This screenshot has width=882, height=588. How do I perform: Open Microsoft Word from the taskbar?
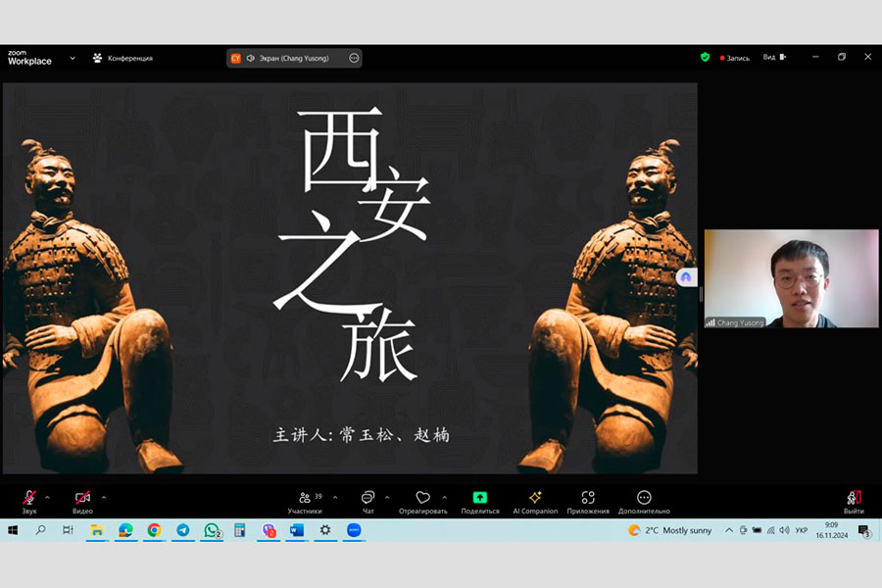coord(297,530)
